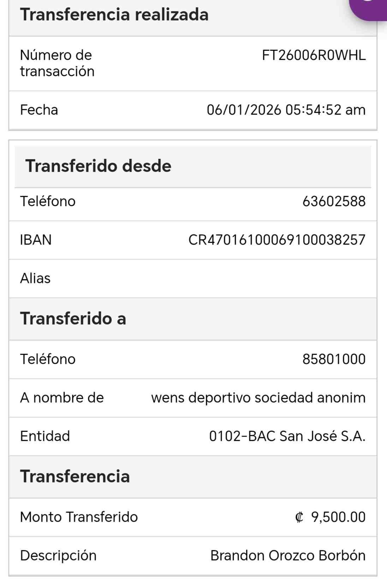
Task: Click the Transferencia realizada heading
Action: tap(114, 14)
